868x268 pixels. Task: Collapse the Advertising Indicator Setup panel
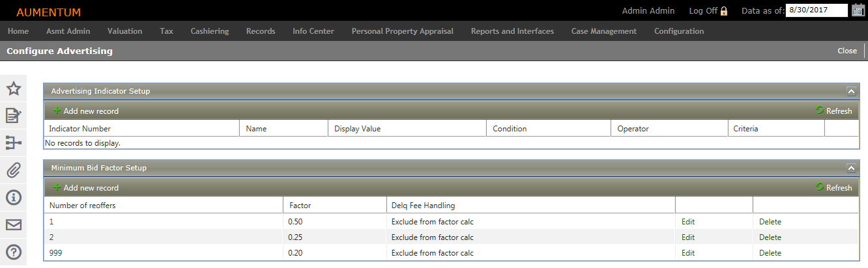pyautogui.click(x=850, y=92)
